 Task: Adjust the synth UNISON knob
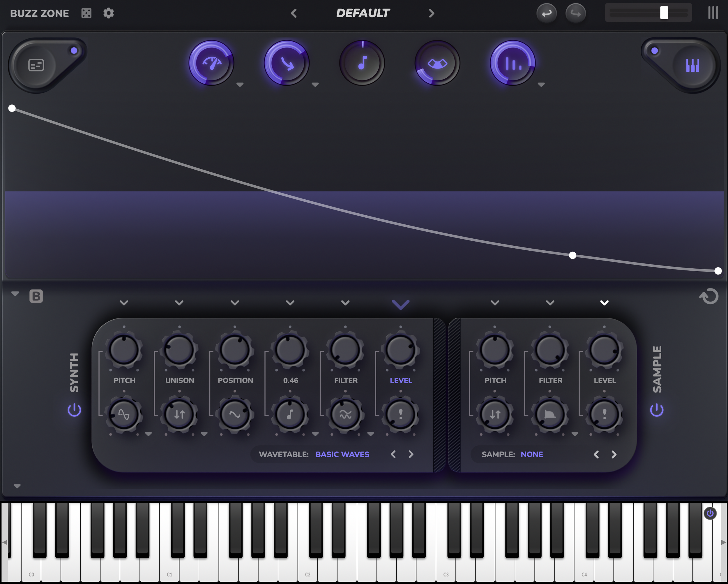179,350
